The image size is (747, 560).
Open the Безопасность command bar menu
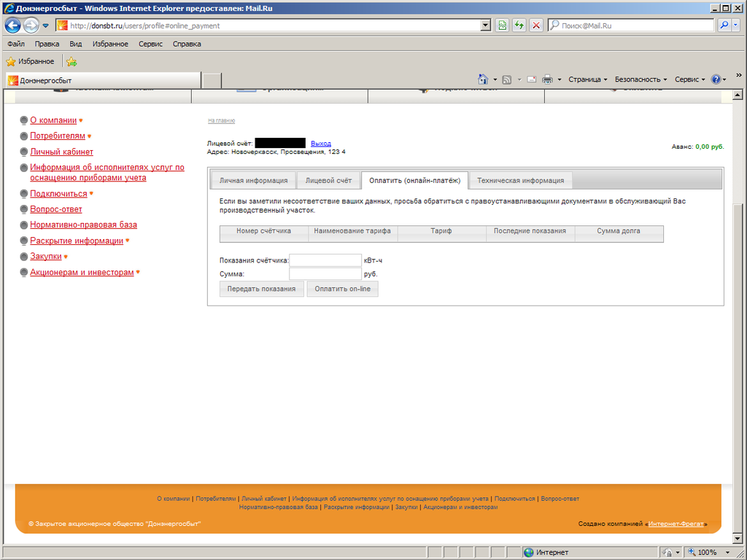pos(640,79)
